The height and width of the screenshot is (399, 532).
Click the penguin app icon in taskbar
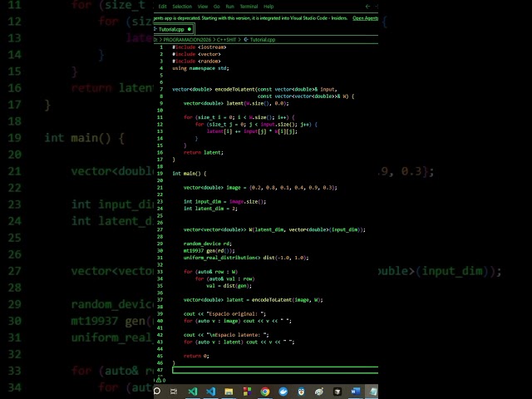coord(301,392)
